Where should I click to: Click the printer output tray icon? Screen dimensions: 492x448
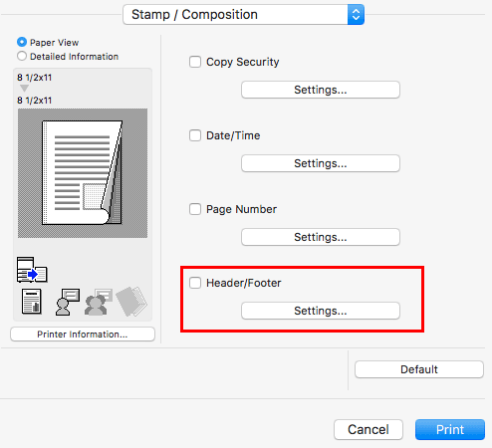tap(32, 270)
